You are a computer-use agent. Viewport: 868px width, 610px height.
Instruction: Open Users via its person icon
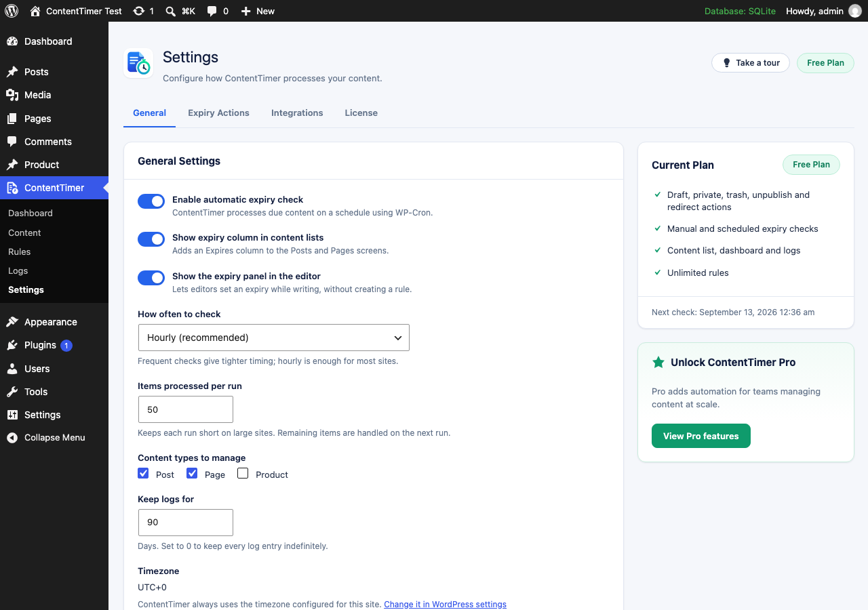point(12,369)
